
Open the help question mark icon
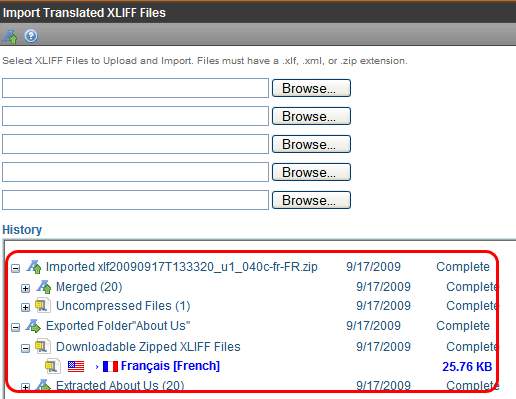(x=31, y=36)
